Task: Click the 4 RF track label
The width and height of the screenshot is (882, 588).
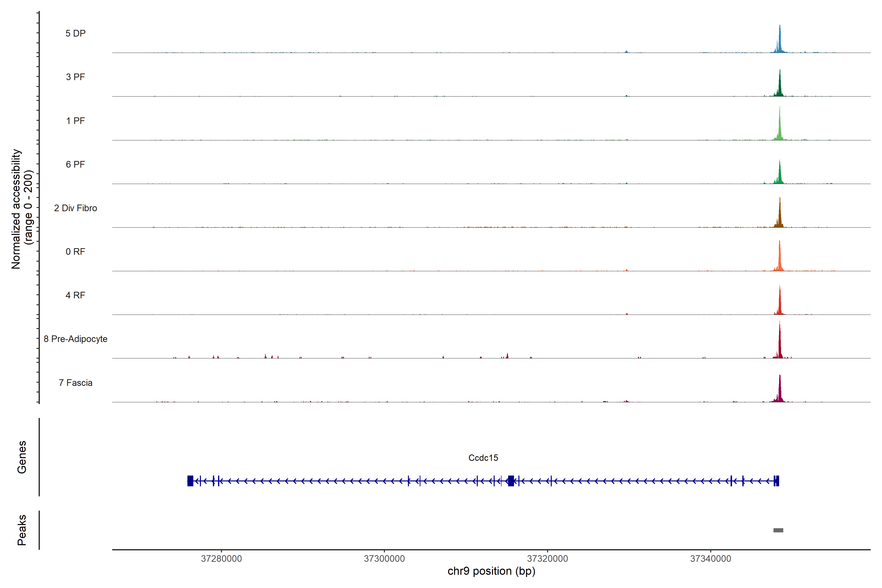Action: coord(75,295)
